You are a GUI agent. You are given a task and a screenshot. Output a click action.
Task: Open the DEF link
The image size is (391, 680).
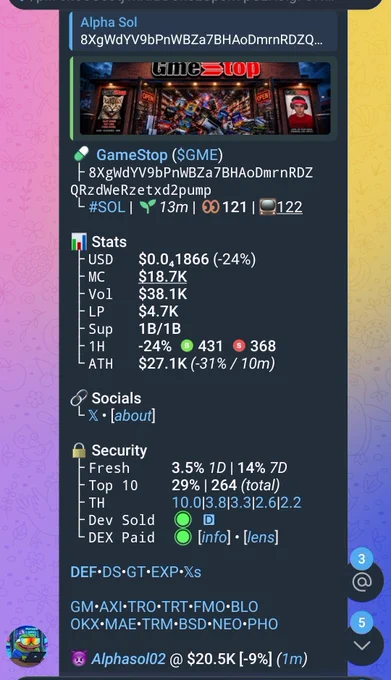pos(84,572)
